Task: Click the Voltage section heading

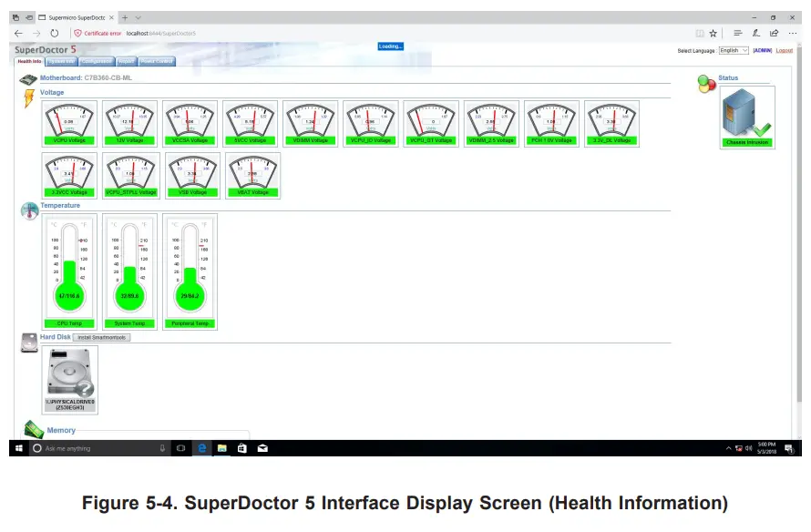Action: (52, 93)
